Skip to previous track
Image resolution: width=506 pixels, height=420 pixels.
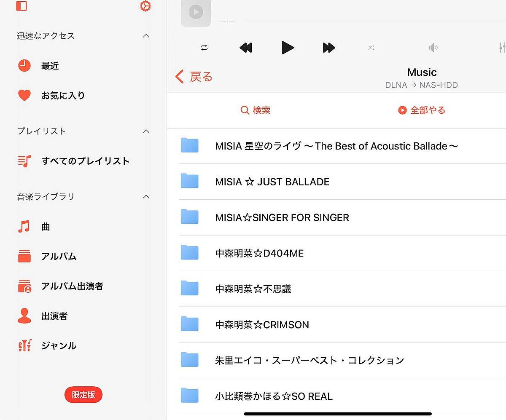point(245,48)
